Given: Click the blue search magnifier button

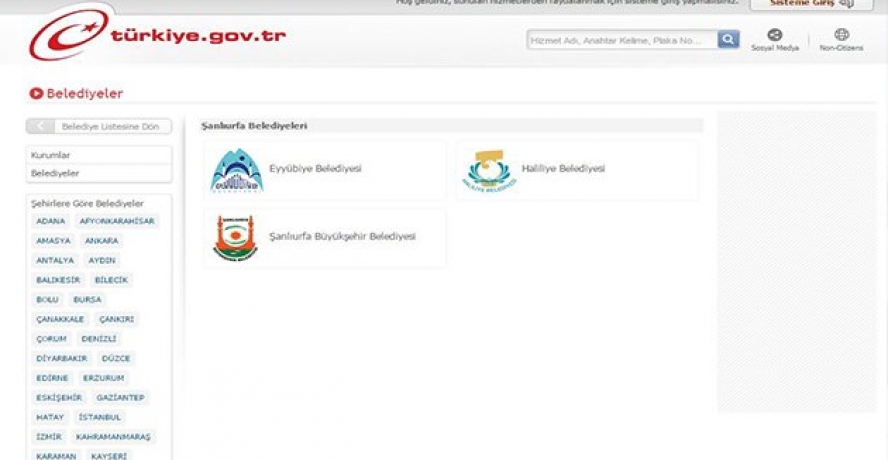Looking at the screenshot, I should (728, 40).
